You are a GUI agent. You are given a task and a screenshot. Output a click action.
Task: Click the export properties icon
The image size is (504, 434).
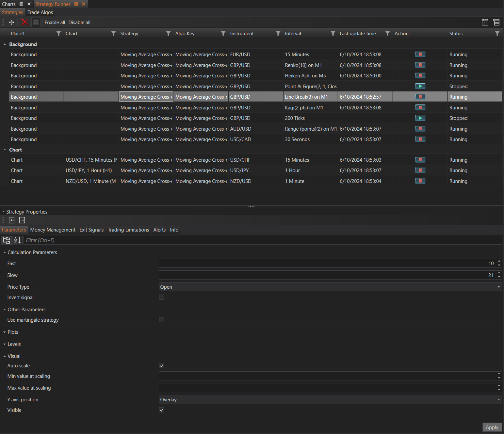[22, 220]
